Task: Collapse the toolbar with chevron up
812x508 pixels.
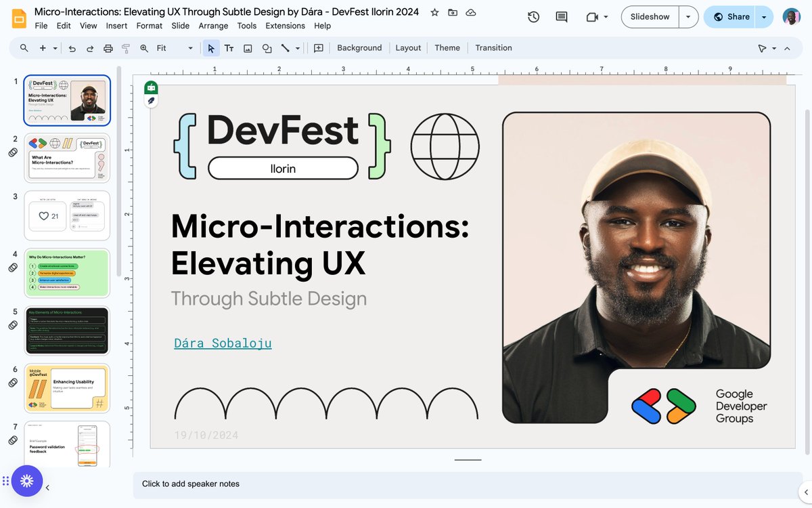Action: pyautogui.click(x=787, y=48)
